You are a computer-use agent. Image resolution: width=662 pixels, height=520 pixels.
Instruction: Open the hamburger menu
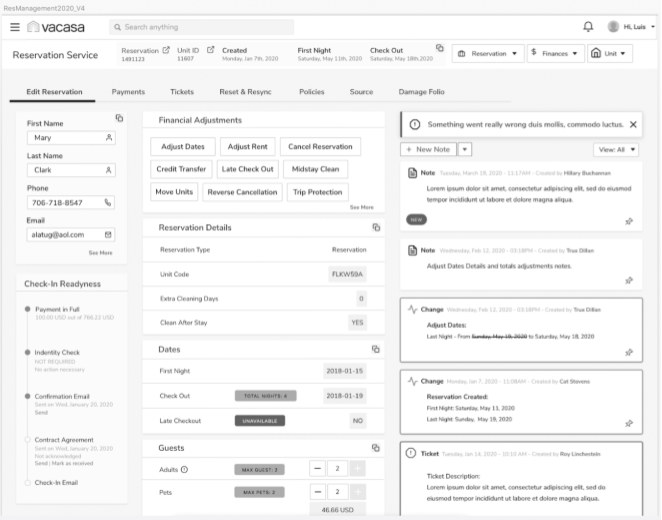point(15,27)
